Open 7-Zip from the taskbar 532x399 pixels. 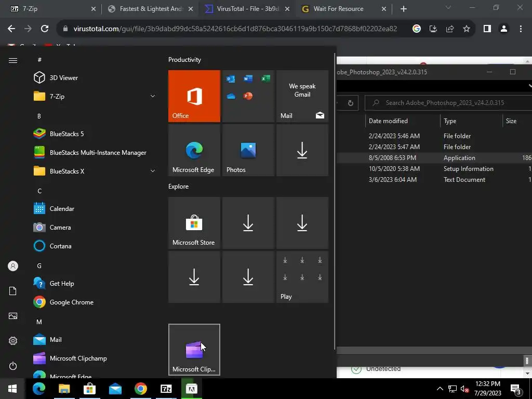click(166, 389)
